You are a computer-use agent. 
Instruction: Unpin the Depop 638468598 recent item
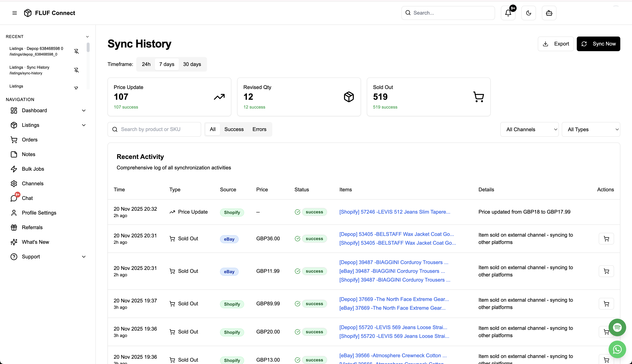77,51
